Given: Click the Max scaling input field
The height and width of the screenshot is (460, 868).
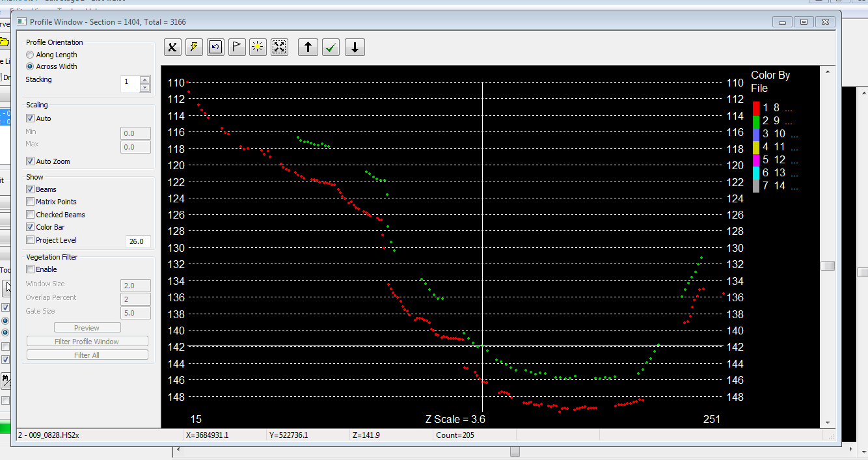Looking at the screenshot, I should coord(136,147).
